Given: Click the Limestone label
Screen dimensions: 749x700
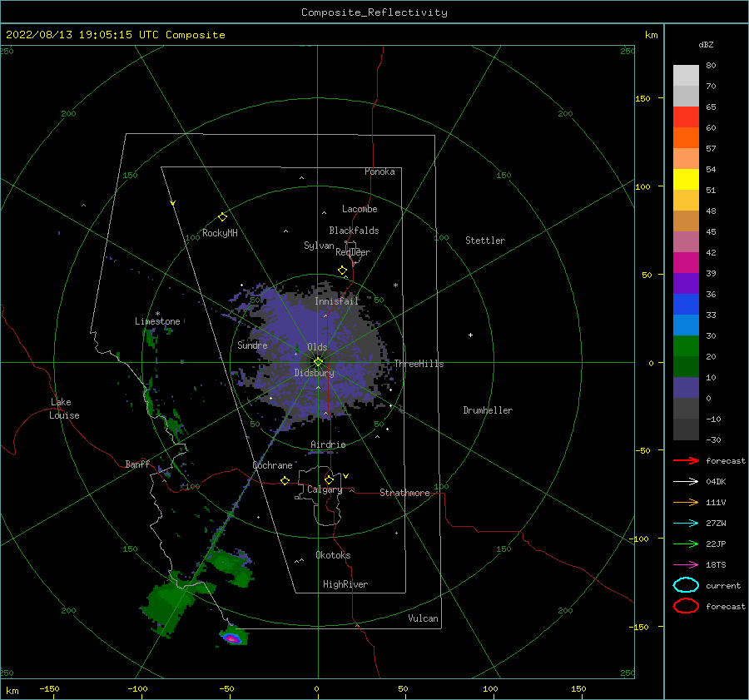Looking at the screenshot, I should pyautogui.click(x=157, y=321).
